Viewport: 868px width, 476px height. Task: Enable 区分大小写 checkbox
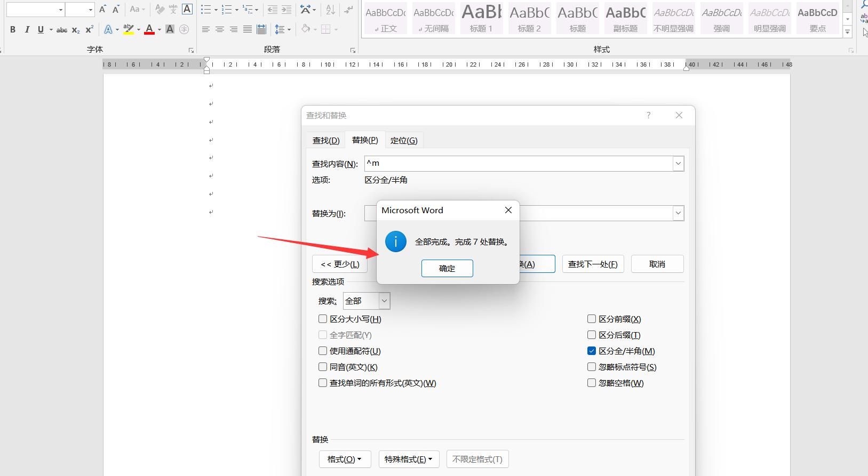tap(323, 319)
